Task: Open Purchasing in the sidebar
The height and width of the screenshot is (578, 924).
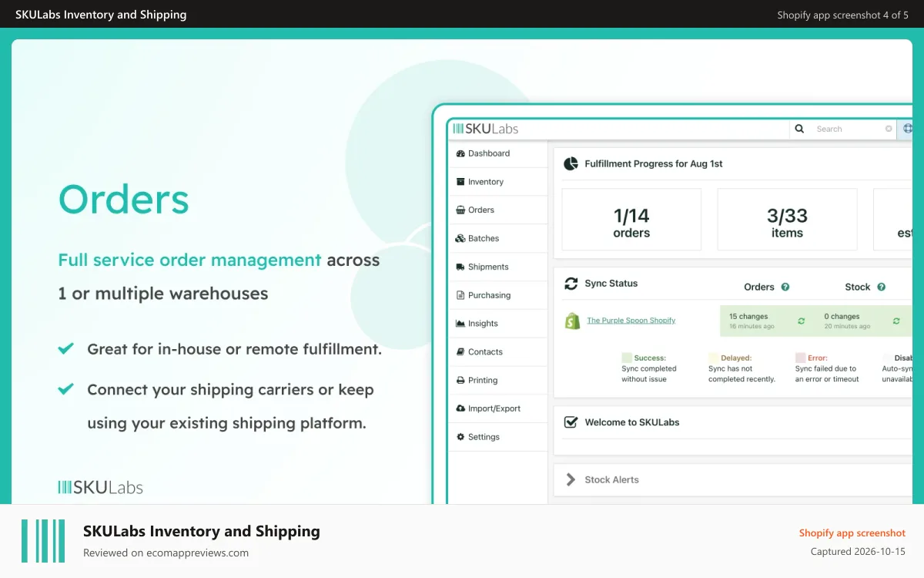Action: click(498, 295)
